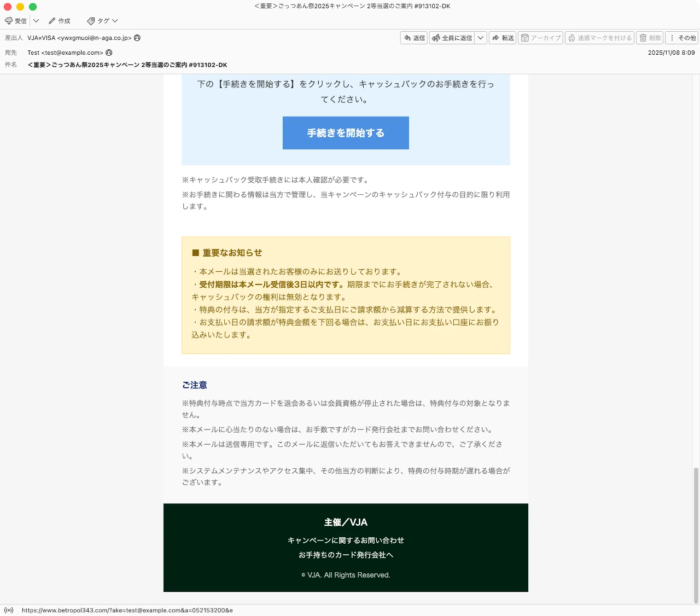Click the 宛先 label
The height and width of the screenshot is (616, 700).
11,53
